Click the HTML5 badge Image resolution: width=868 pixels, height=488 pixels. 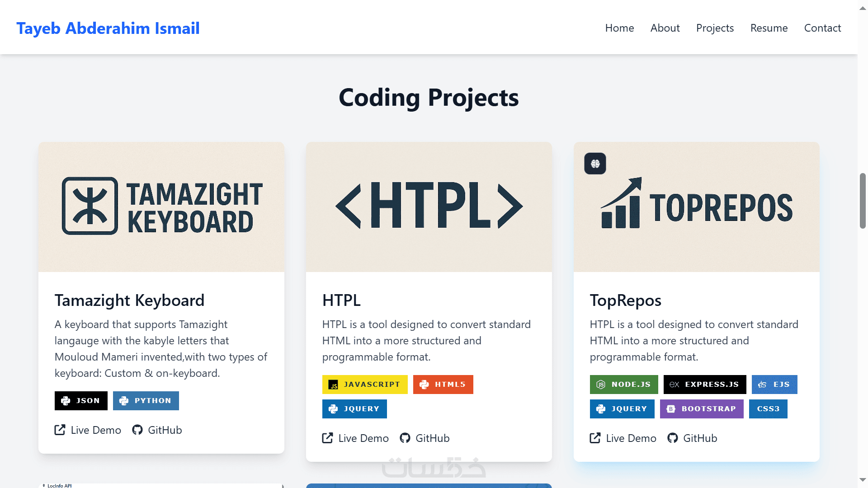click(443, 385)
